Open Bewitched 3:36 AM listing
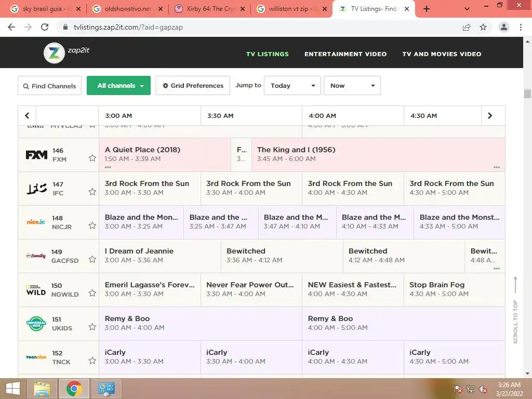Viewport: 532px width, 399px height. point(282,256)
